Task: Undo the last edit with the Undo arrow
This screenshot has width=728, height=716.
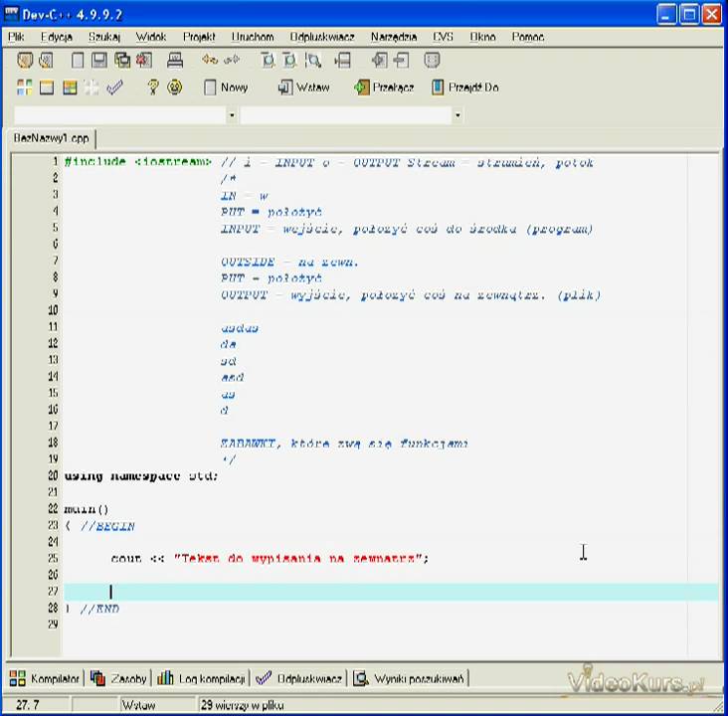Action: pyautogui.click(x=210, y=60)
